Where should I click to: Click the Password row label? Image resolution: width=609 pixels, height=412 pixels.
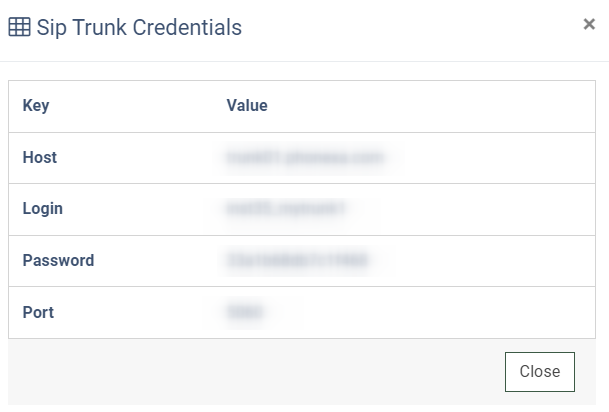click(x=58, y=260)
